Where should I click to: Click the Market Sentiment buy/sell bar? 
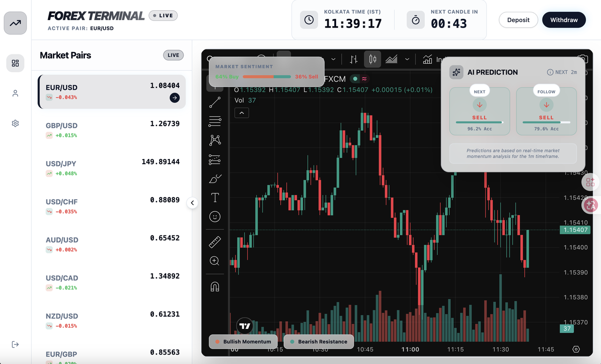[267, 76]
